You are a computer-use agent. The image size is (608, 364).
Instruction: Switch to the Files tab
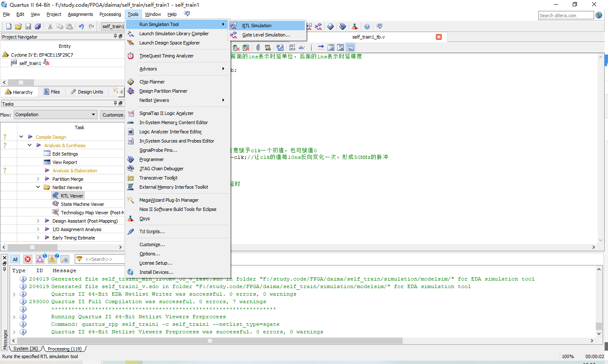tap(52, 92)
